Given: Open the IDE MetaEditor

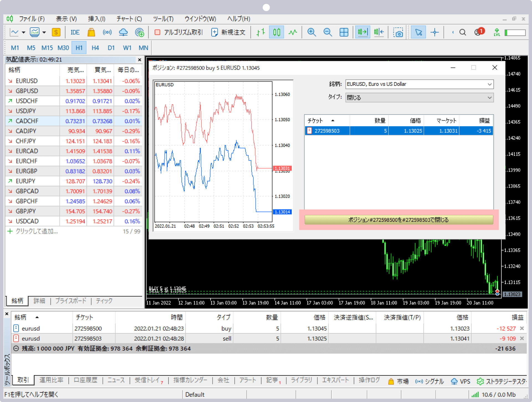Looking at the screenshot, I should click(75, 32).
